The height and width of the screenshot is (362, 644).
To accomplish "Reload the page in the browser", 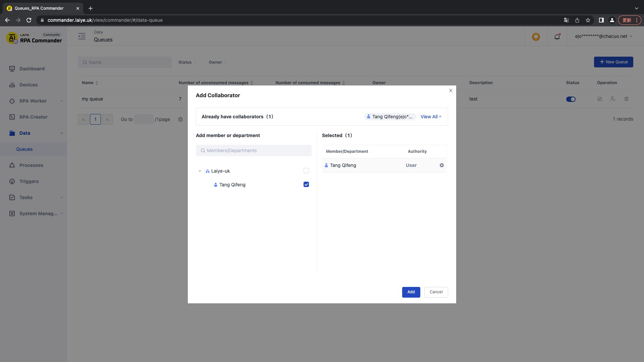I will (29, 20).
